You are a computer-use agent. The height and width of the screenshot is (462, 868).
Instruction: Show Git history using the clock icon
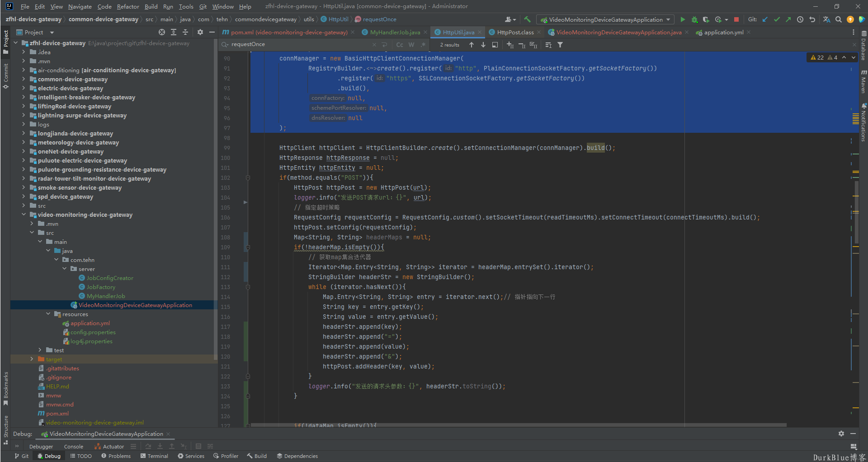[x=800, y=19]
